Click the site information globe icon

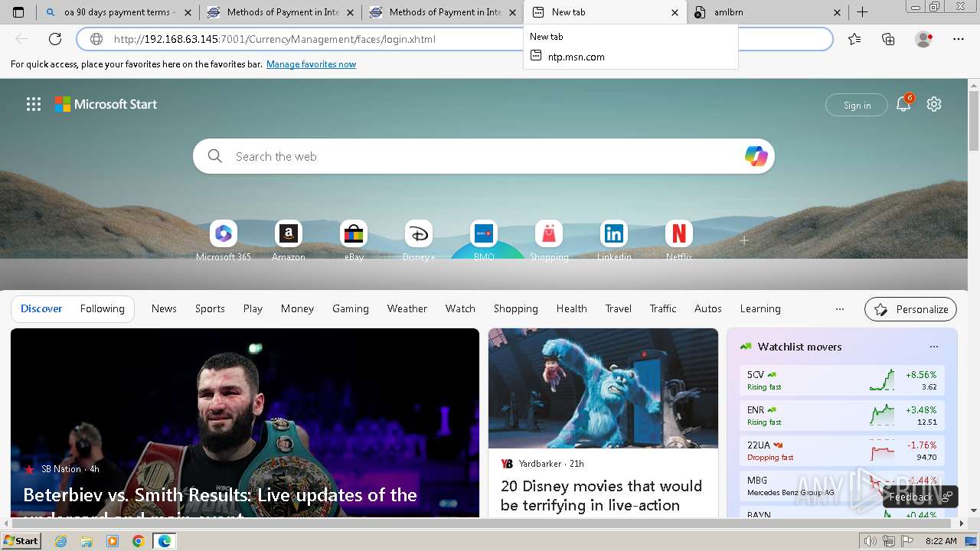96,39
